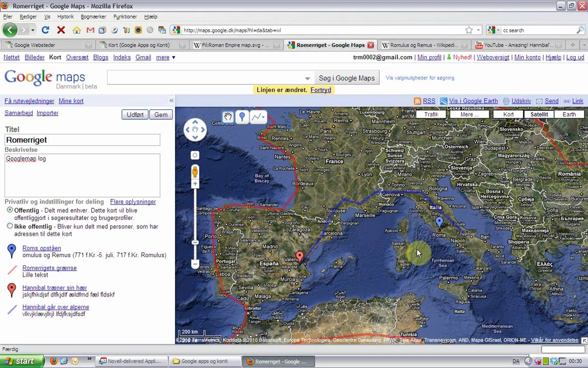Open Google apps og konti taskbar item
The width and height of the screenshot is (588, 368).
(x=205, y=361)
